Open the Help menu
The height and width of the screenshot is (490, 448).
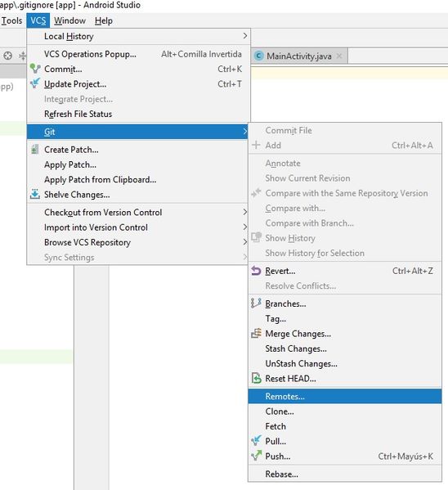[x=103, y=20]
